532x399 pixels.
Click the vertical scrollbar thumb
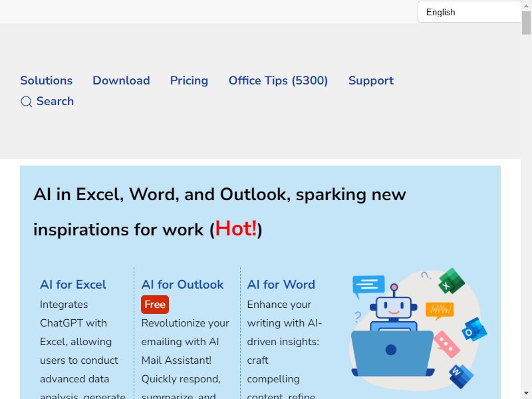526,23
